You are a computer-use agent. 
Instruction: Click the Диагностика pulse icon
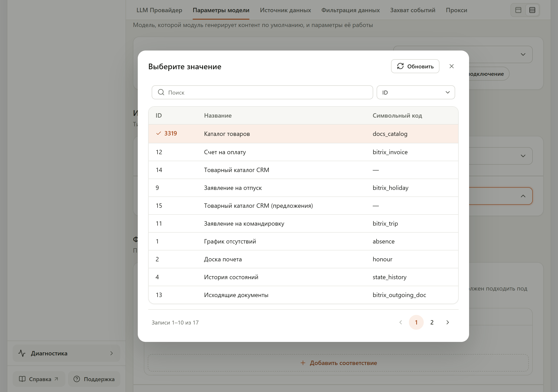[x=22, y=353]
